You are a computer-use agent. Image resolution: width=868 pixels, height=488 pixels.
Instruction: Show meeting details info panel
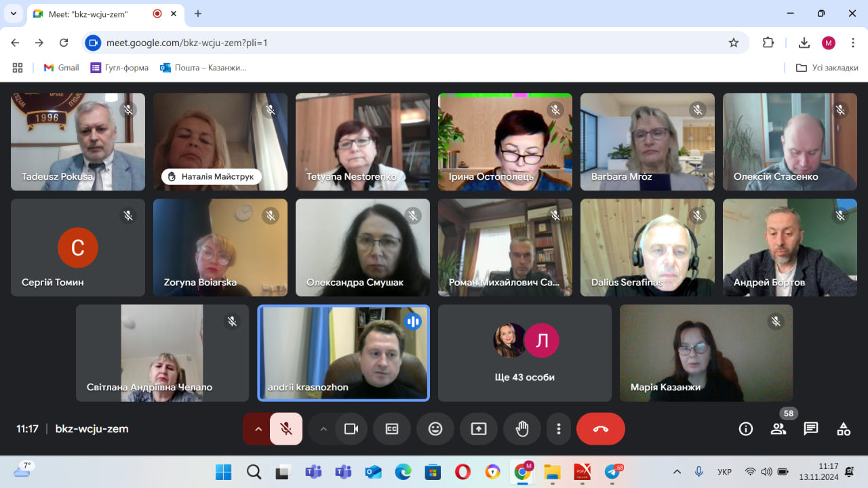point(746,429)
